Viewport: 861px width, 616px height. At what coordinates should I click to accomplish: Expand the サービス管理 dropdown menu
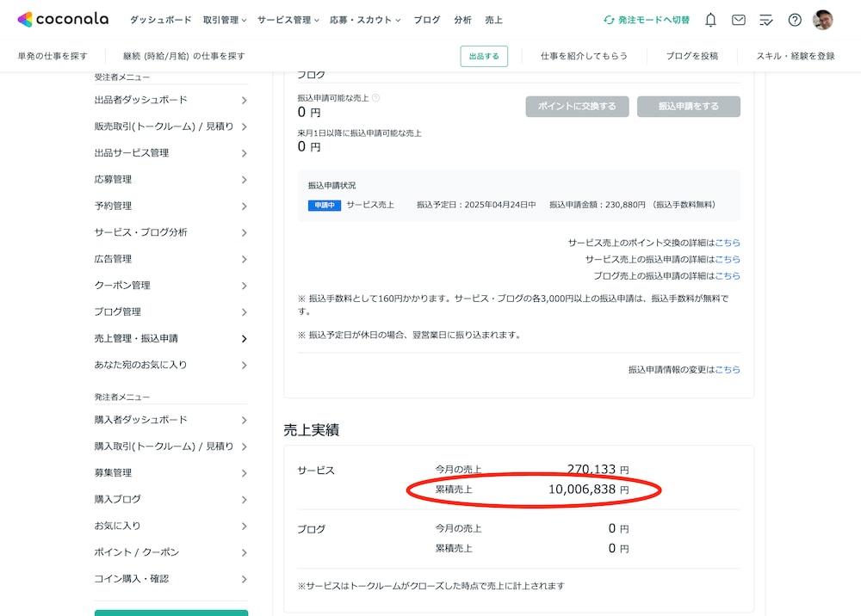point(288,20)
